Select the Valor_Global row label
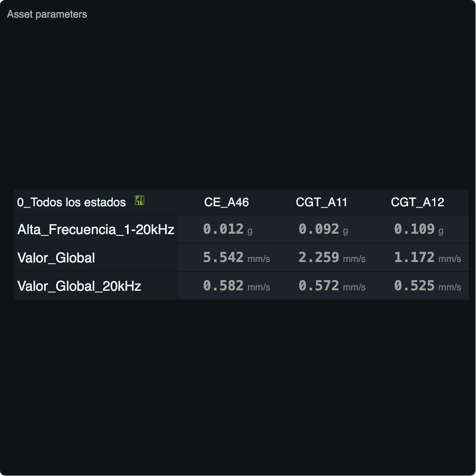Viewport: 476px width, 476px height. (x=56, y=258)
